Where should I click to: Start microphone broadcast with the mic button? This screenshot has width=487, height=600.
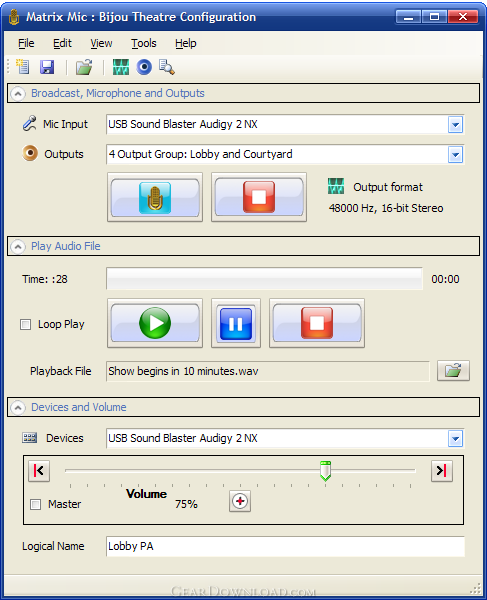tap(155, 197)
